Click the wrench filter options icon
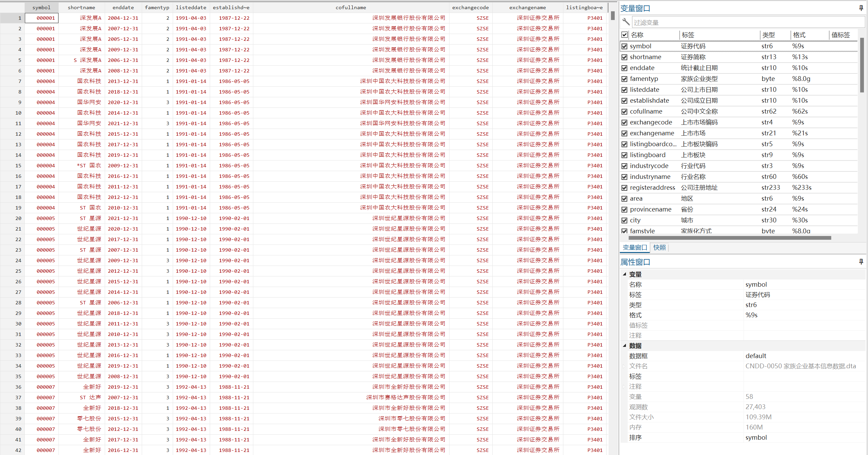 [626, 22]
